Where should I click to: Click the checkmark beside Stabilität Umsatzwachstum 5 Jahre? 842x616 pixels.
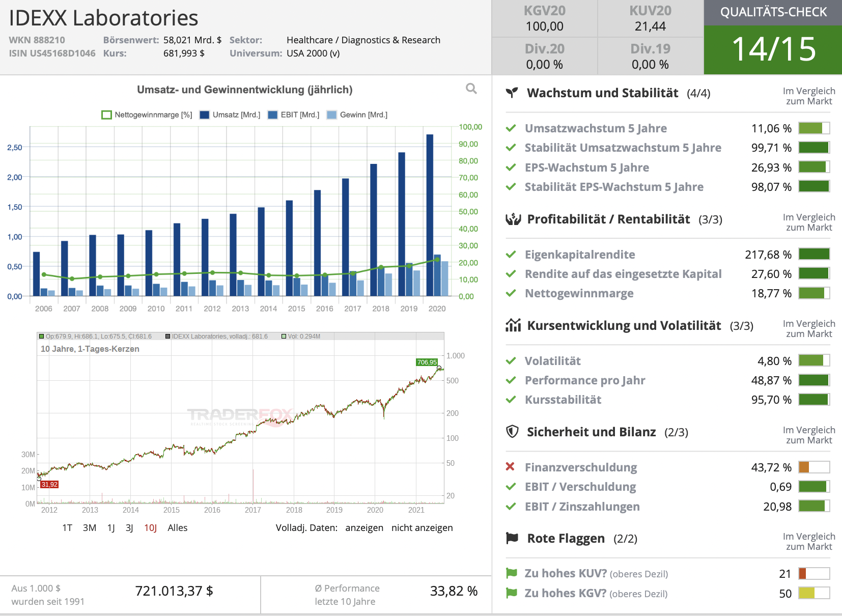[x=511, y=148]
